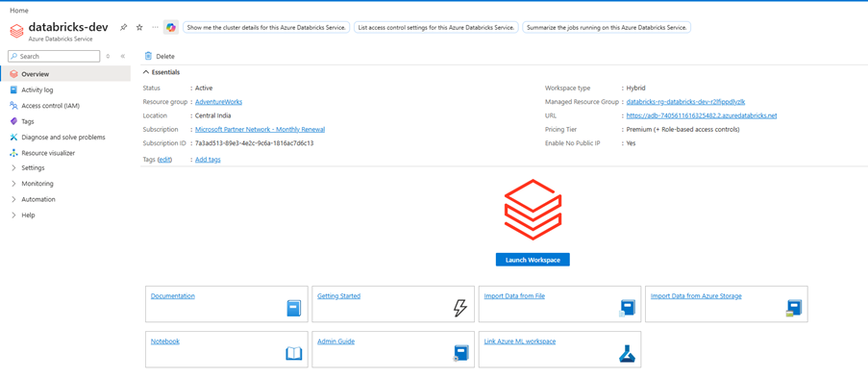Launch the Databricks workspace
This screenshot has width=868, height=379.
pos(533,260)
